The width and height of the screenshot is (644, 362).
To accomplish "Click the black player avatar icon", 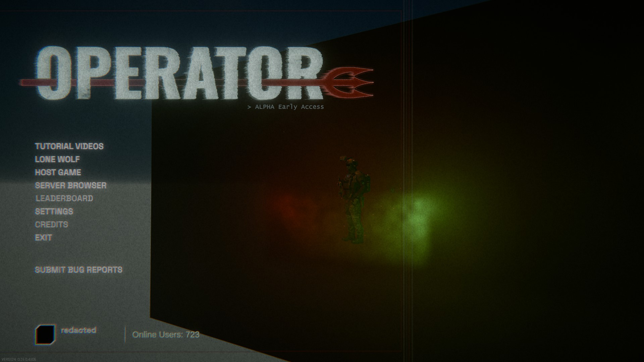I will 45,334.
